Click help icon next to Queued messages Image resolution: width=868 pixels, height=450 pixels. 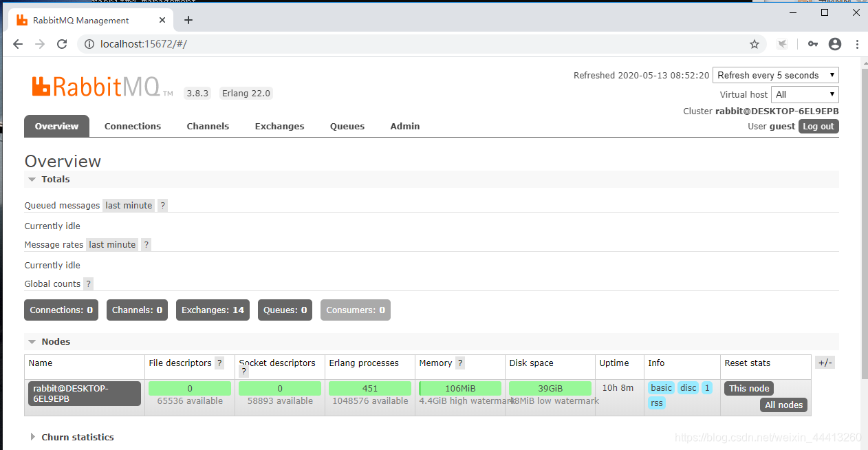[x=162, y=205]
